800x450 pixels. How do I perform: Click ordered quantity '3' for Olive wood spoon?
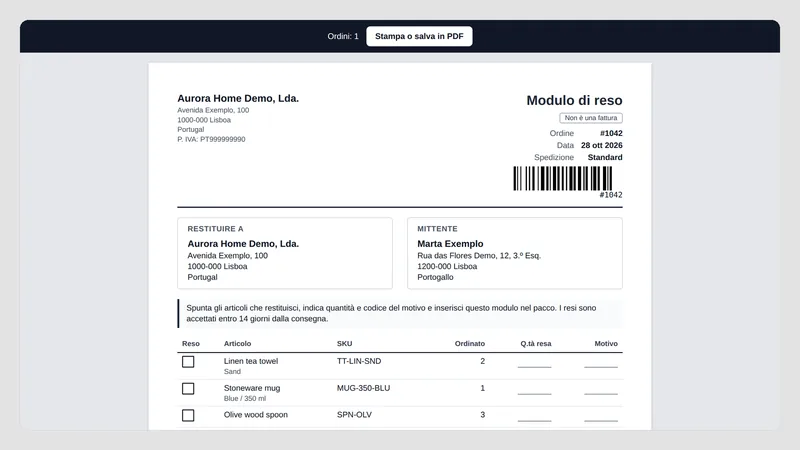pos(482,415)
